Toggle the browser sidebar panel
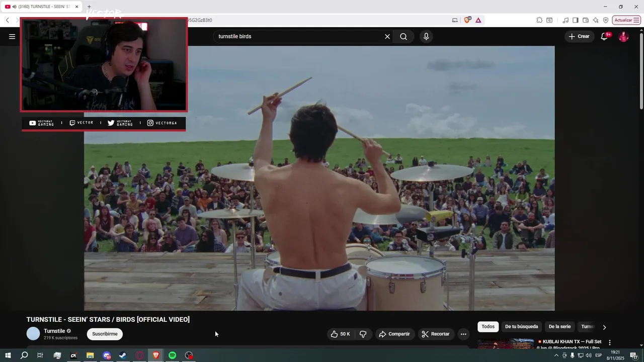Image resolution: width=644 pixels, height=362 pixels. (576, 20)
